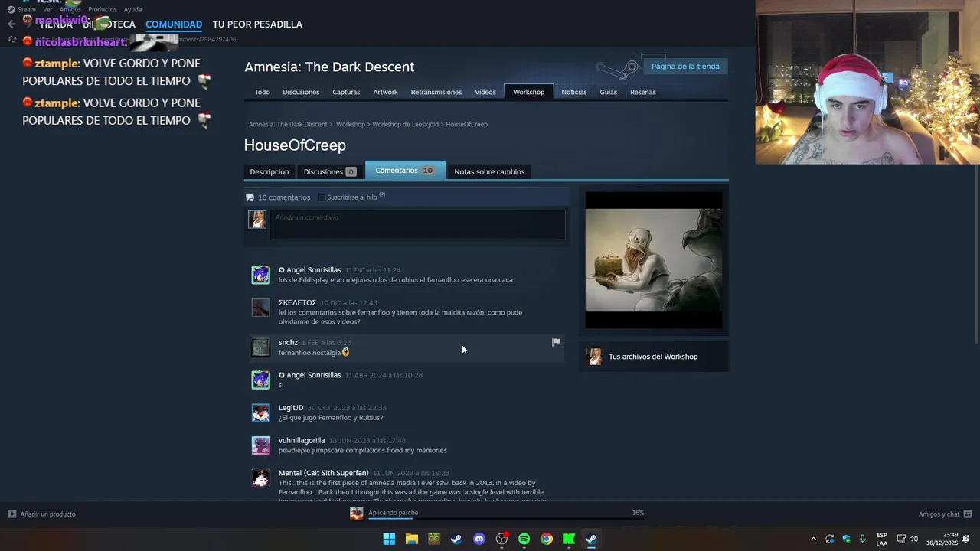Open Amigos y chat
The image size is (980, 551).
tap(945, 514)
